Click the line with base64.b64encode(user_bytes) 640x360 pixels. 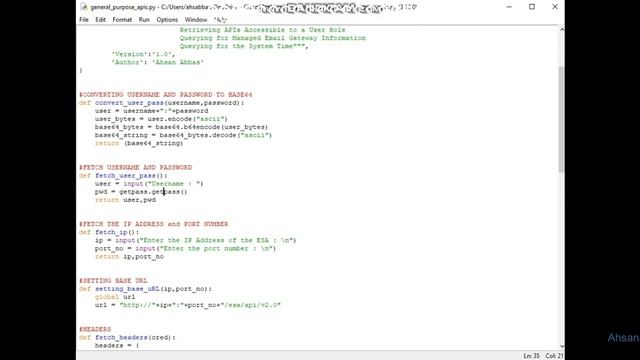[x=181, y=127]
